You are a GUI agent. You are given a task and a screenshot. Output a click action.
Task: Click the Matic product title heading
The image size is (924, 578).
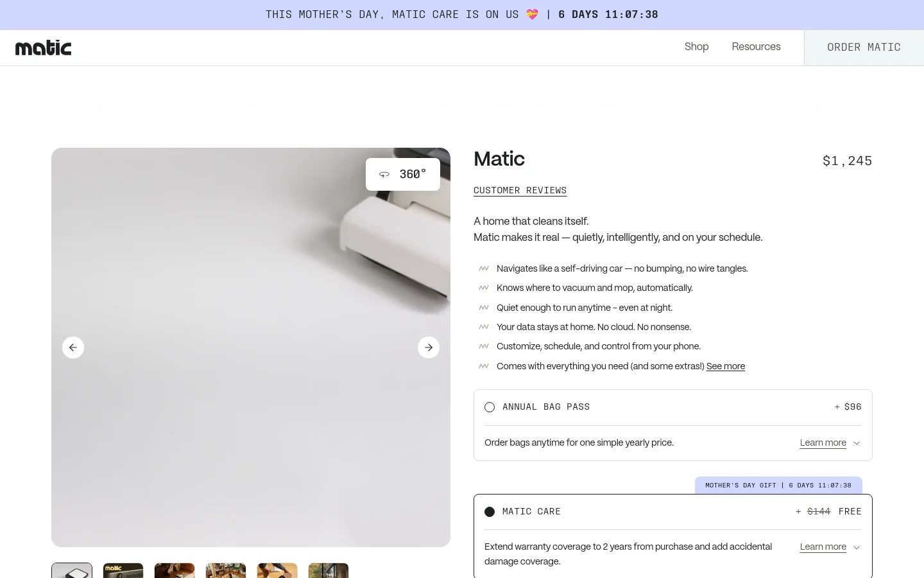tap(499, 159)
